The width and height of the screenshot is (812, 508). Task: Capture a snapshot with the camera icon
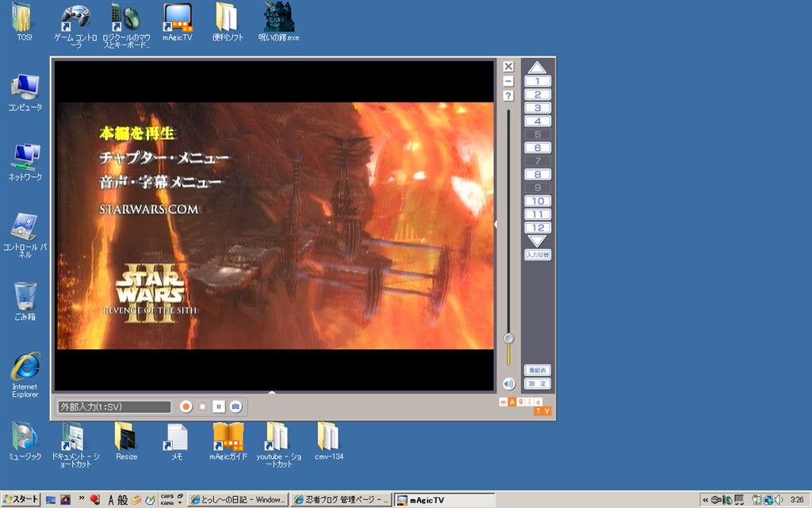click(236, 407)
